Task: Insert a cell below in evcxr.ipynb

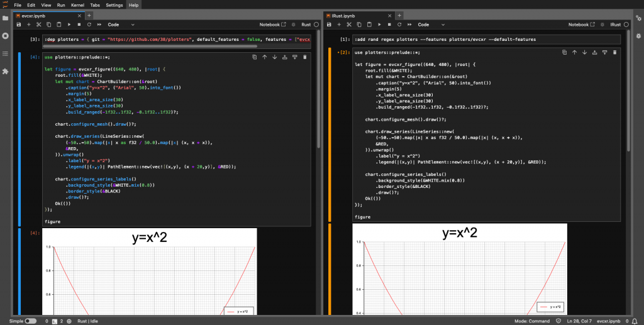Action: pos(29,25)
